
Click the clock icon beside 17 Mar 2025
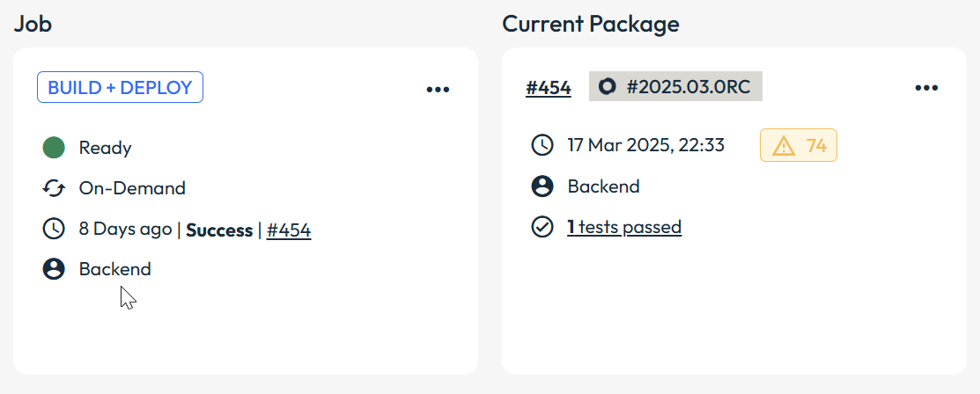pyautogui.click(x=542, y=145)
